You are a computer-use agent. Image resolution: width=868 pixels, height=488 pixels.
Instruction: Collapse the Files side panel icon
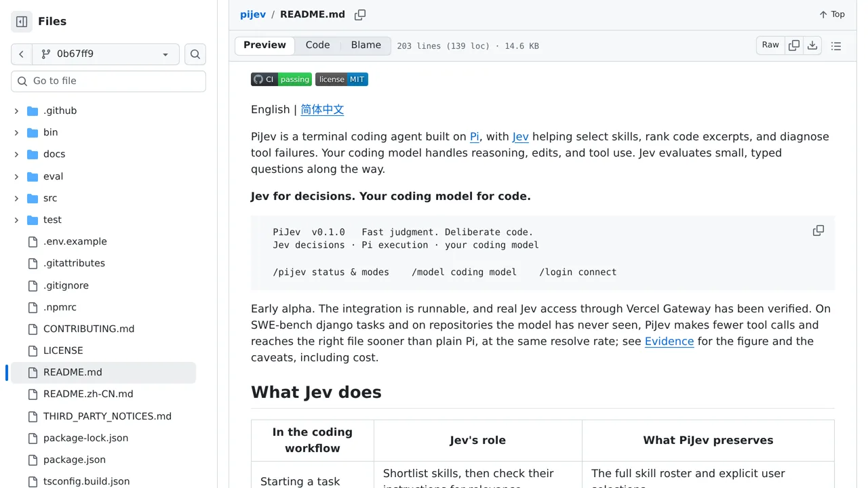coord(22,22)
